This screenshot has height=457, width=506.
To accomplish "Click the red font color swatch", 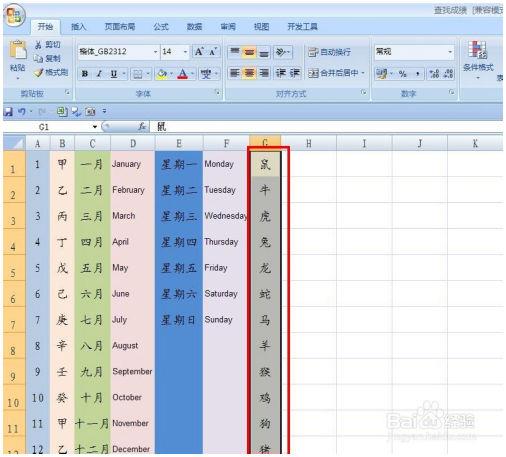I will (182, 73).
